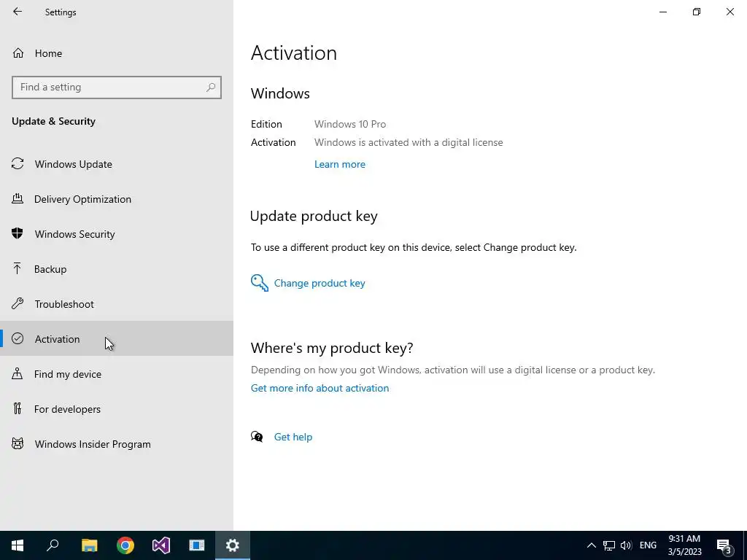Open Google Chrome from the taskbar
This screenshot has width=747, height=560.
point(125,545)
